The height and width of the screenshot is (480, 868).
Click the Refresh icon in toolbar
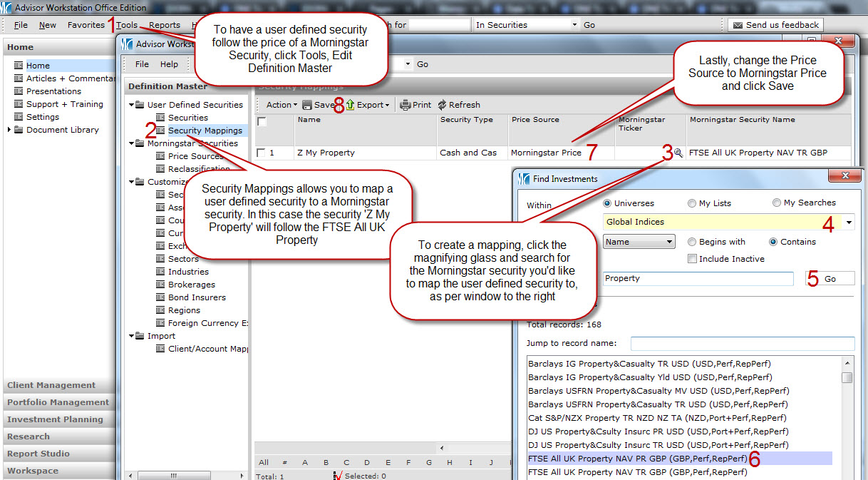click(x=443, y=105)
